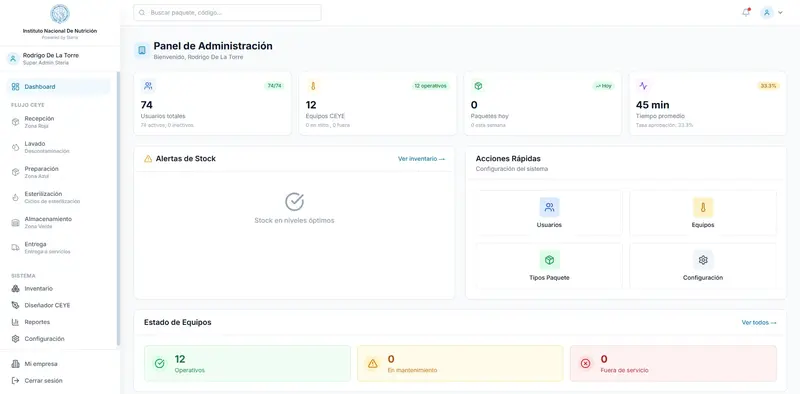Image resolution: width=800 pixels, height=394 pixels.
Task: Click the 74/74 badge
Action: pyautogui.click(x=274, y=86)
